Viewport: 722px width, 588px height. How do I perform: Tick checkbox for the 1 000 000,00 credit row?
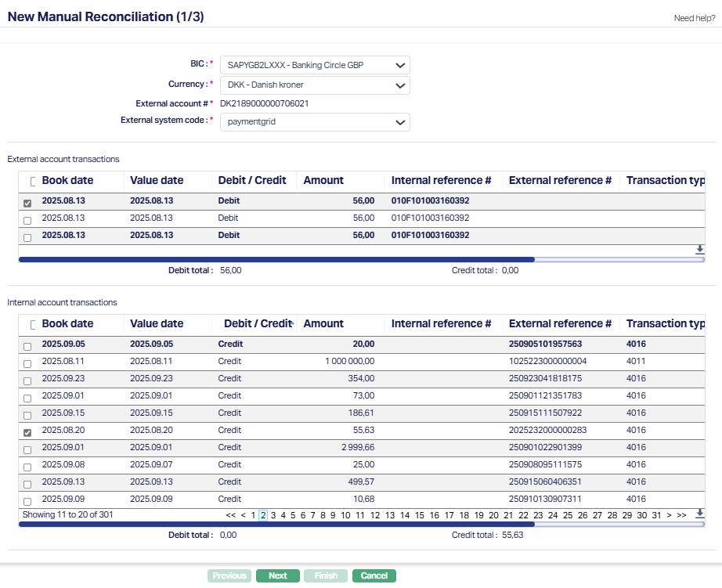tap(27, 364)
